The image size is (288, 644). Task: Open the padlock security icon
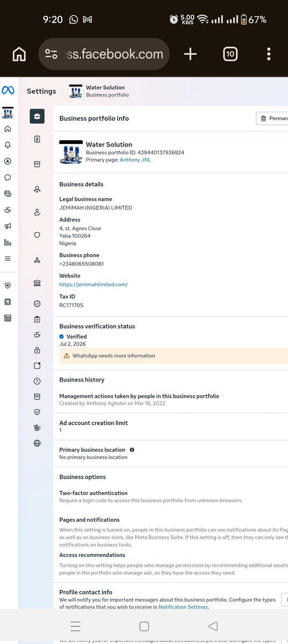click(x=37, y=350)
